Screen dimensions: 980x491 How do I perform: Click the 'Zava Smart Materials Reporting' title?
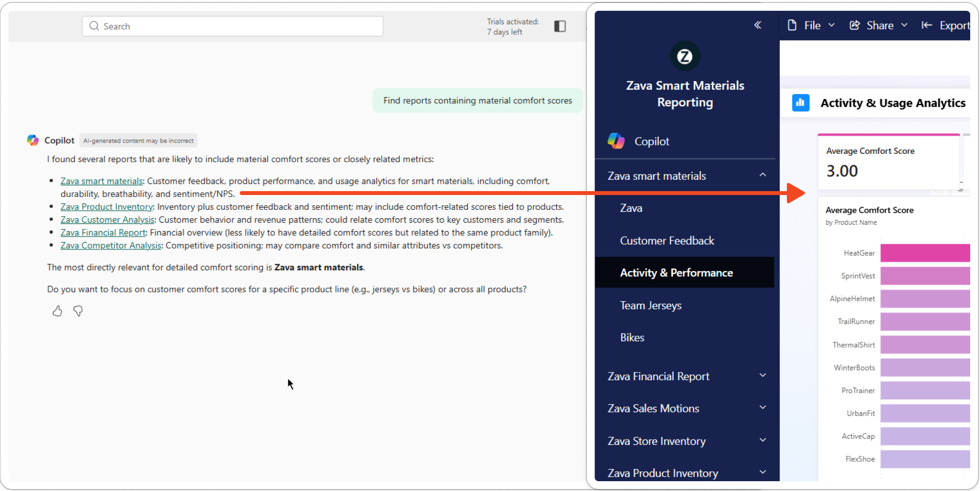685,94
